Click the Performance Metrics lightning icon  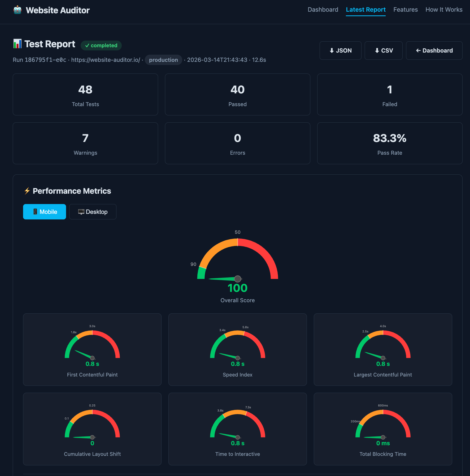(x=27, y=191)
